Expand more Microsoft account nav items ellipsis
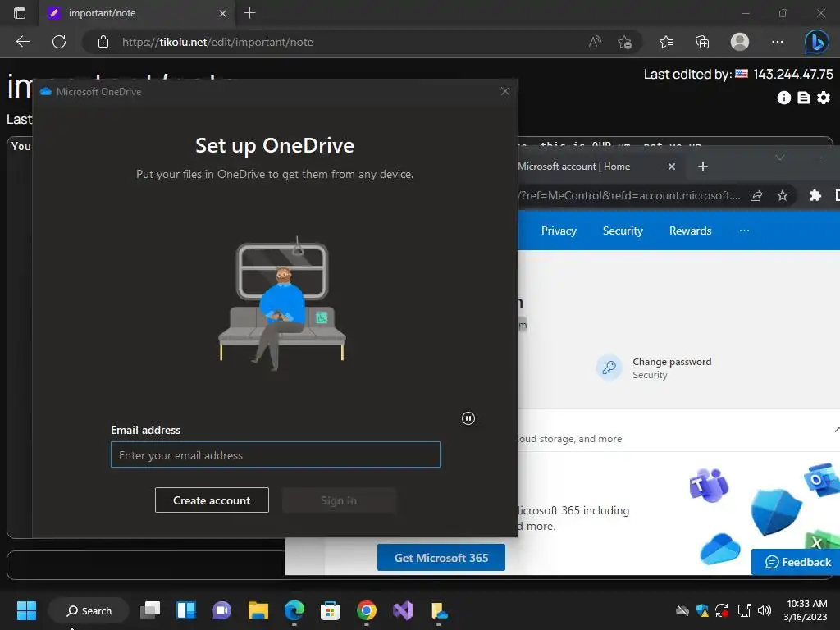The width and height of the screenshot is (840, 630). coord(744,231)
